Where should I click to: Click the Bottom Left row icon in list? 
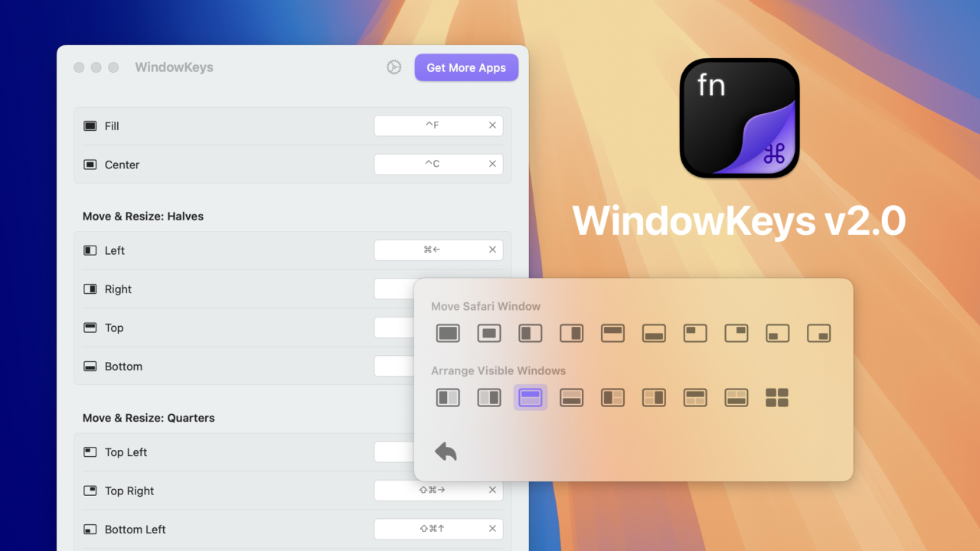(90, 530)
